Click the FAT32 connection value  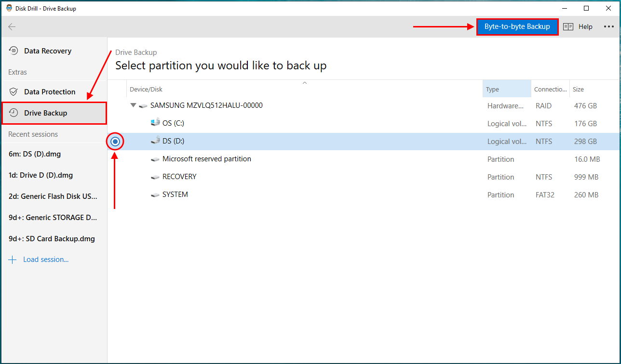coord(545,195)
